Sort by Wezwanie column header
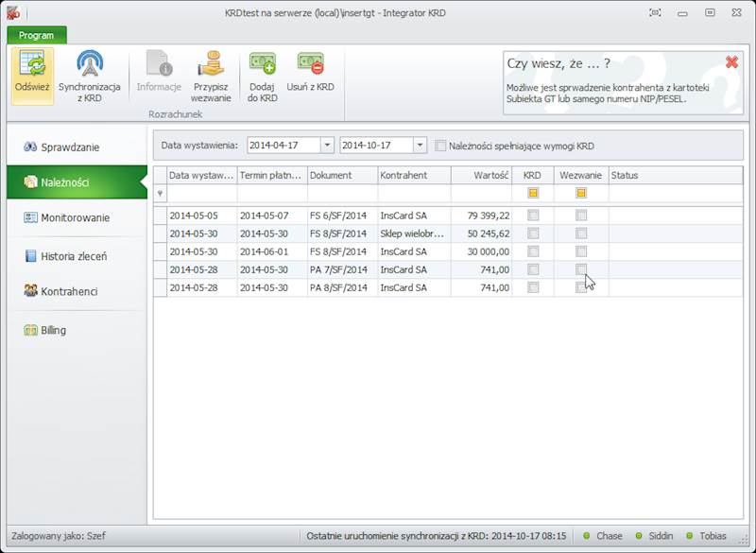 point(581,176)
